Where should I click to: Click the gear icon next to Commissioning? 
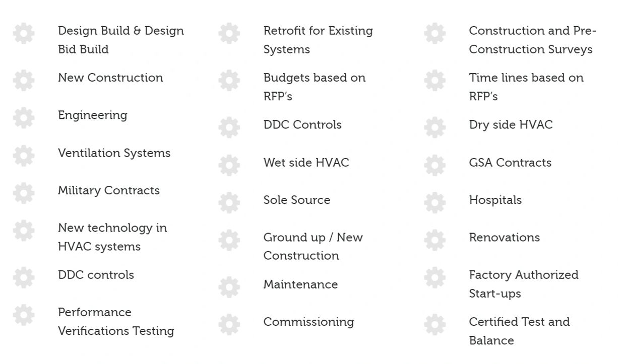[x=229, y=324]
